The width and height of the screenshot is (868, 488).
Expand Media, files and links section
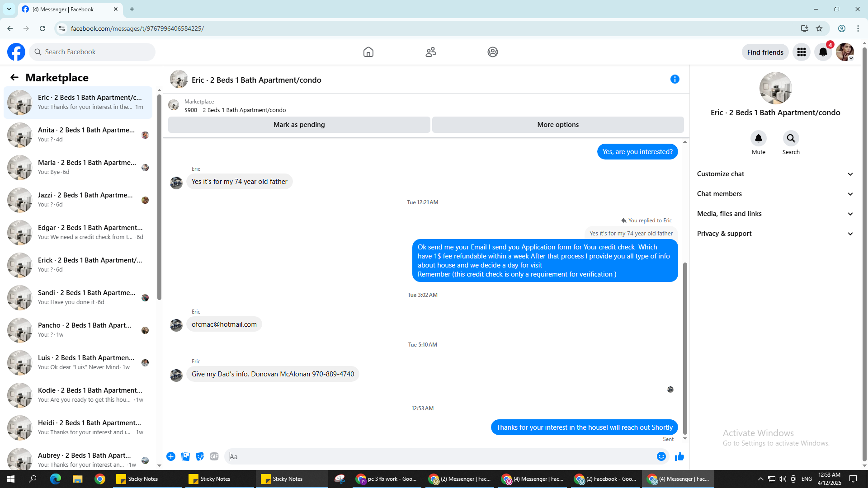(x=775, y=214)
